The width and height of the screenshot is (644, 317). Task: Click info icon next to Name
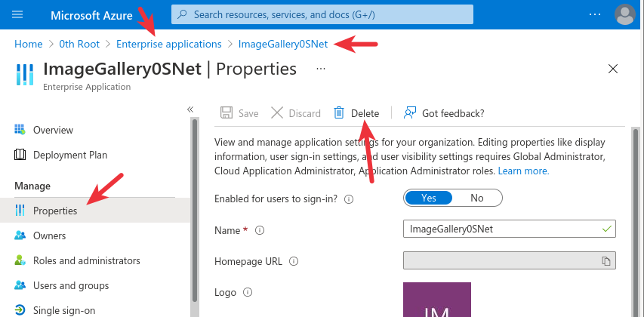point(260,229)
